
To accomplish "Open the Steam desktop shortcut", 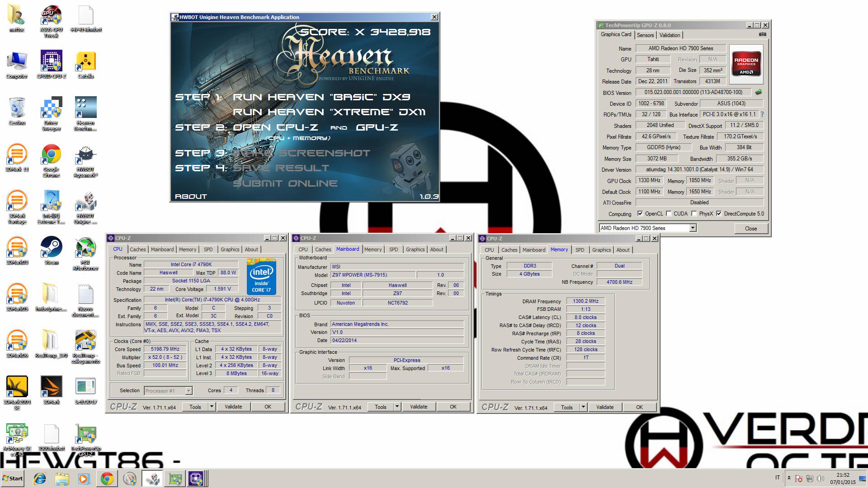I will [x=51, y=251].
